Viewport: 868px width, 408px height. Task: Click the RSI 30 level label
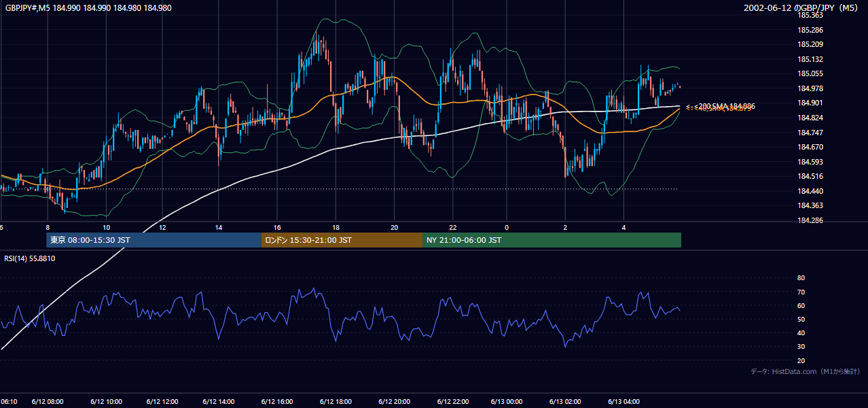801,347
